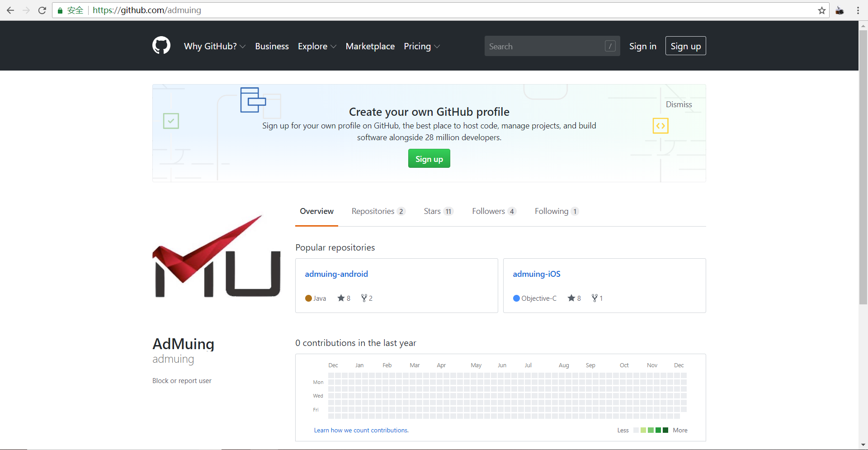Click the Jul month label

click(528, 365)
